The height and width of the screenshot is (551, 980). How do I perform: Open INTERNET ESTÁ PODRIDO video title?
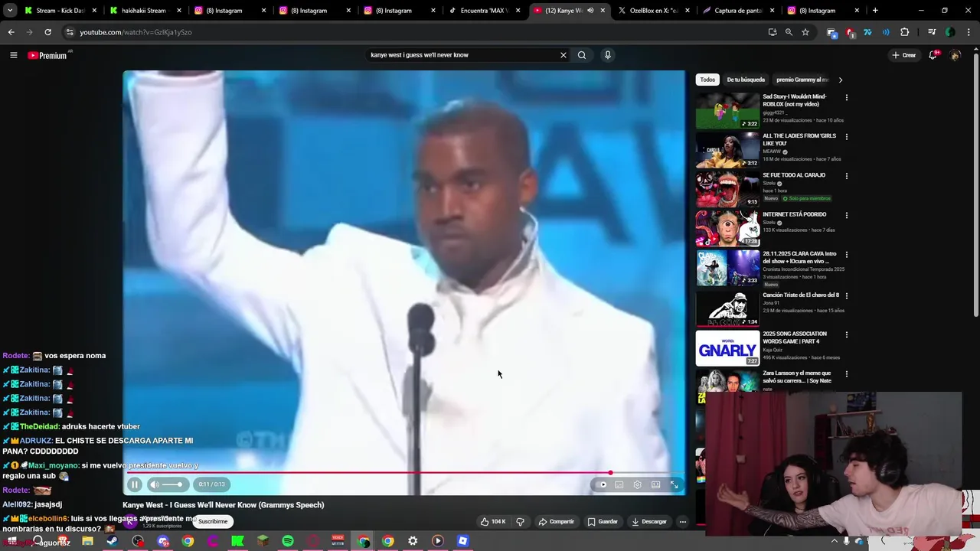794,214
